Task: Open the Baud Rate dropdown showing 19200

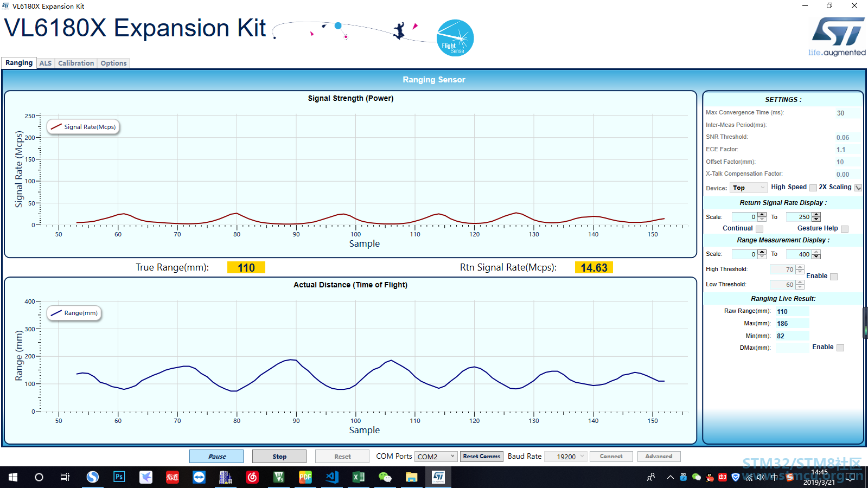Action: (x=566, y=457)
